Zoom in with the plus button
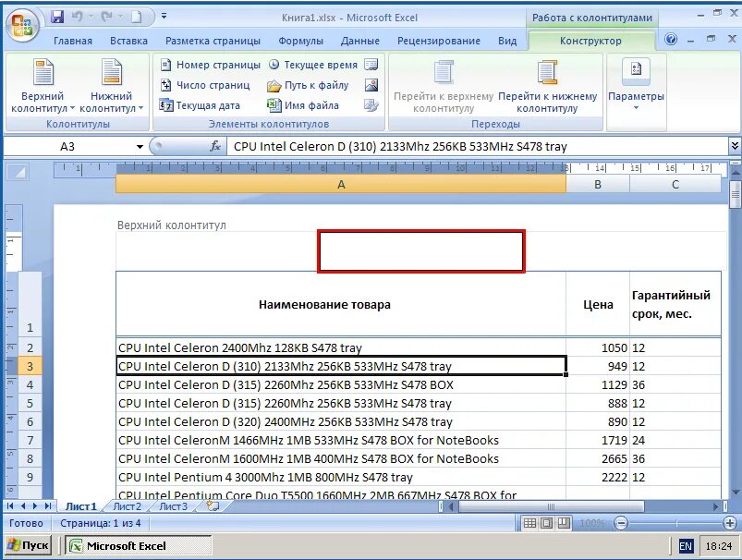 pyautogui.click(x=730, y=523)
